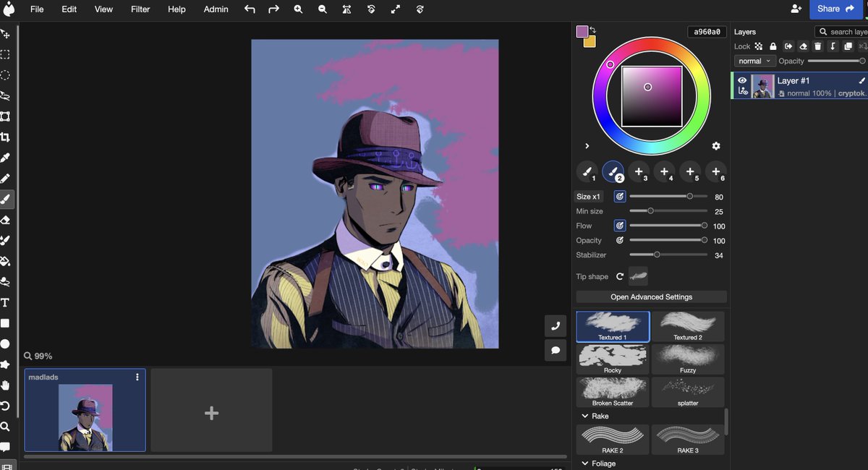Open the Filter menu
The image size is (868, 470).
pos(140,9)
